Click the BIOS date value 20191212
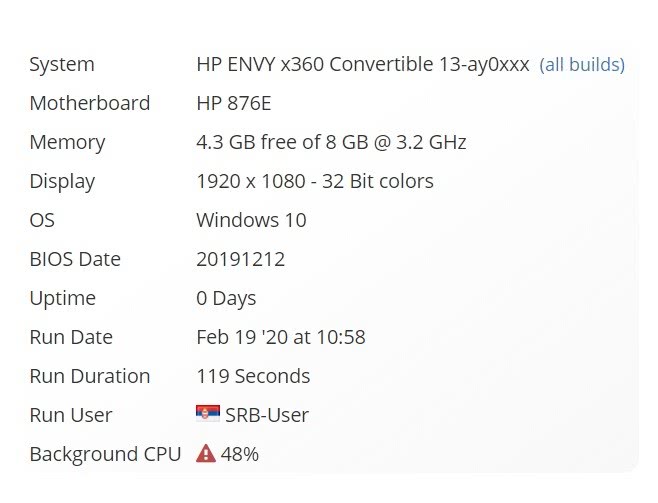The image size is (658, 503). (240, 259)
